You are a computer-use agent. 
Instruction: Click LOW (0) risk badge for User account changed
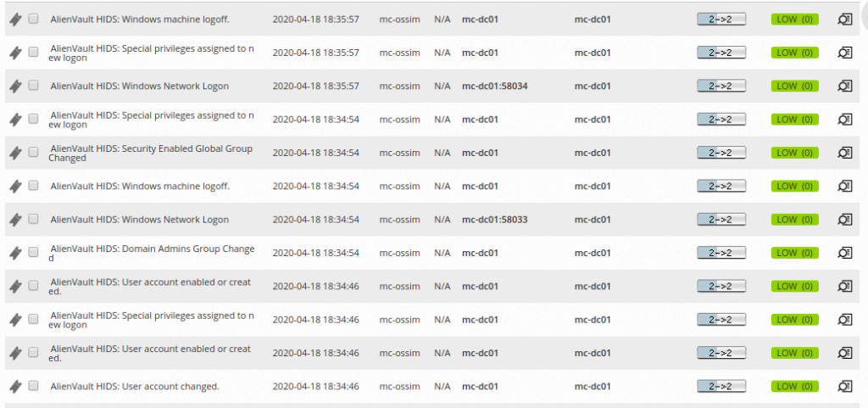(794, 386)
